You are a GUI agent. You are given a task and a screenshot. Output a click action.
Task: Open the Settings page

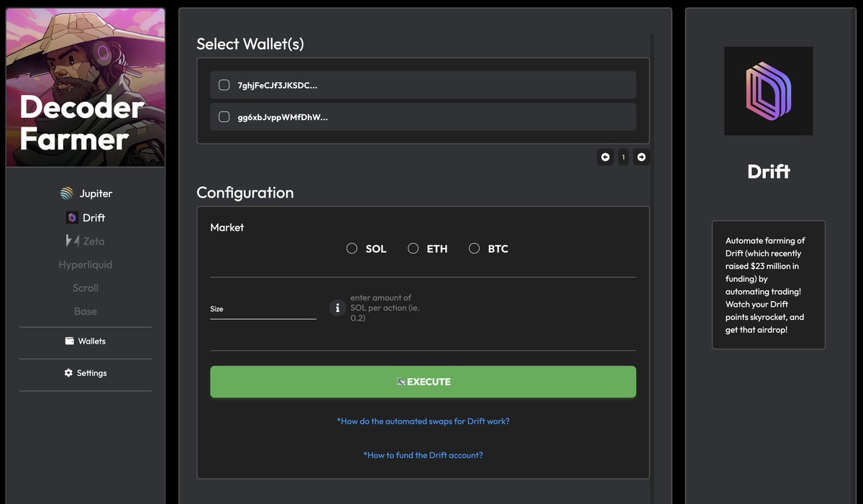click(86, 373)
